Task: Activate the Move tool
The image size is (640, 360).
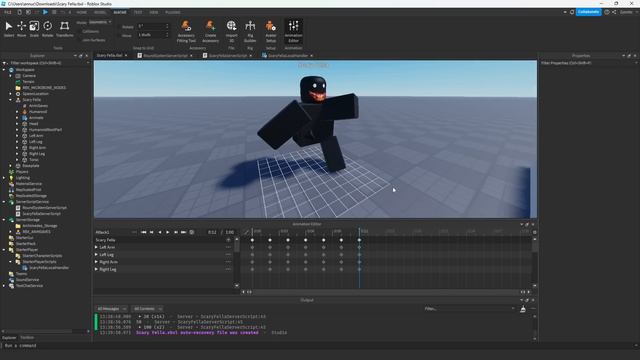Action: click(x=22, y=29)
